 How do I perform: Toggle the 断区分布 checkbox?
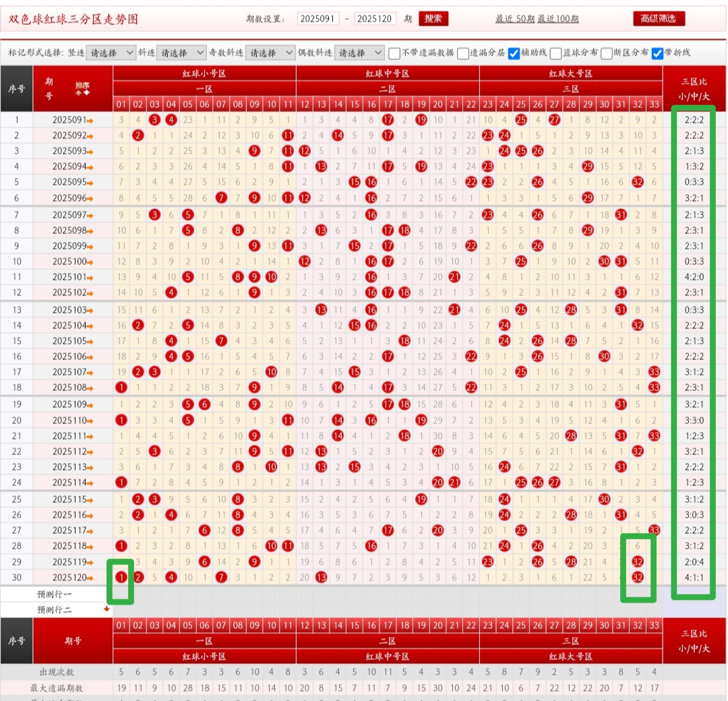click(x=606, y=53)
